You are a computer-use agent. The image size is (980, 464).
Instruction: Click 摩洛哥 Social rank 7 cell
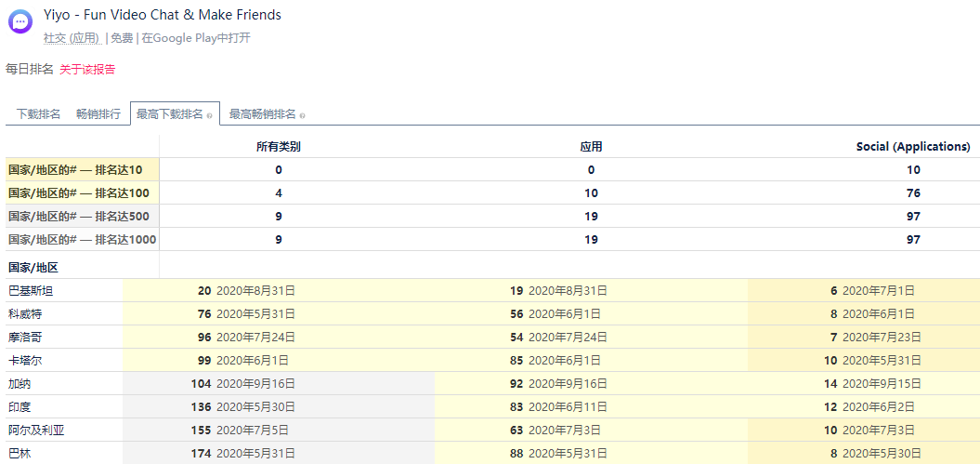(864, 337)
